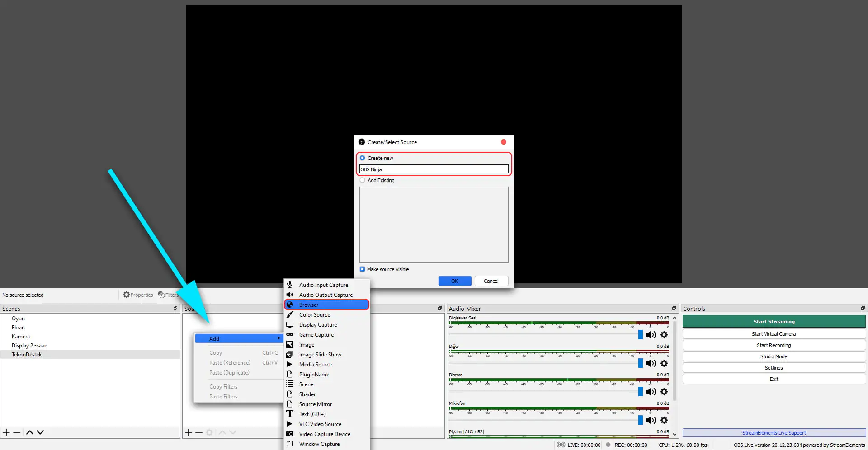Click the microphone icon for Audio Input Capture
The width and height of the screenshot is (868, 450).
(290, 285)
